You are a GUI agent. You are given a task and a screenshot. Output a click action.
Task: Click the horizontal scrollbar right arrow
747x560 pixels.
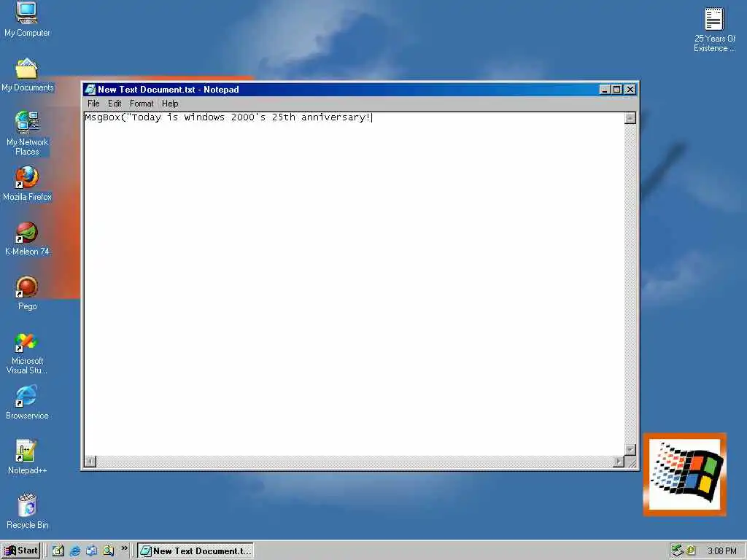pos(619,461)
